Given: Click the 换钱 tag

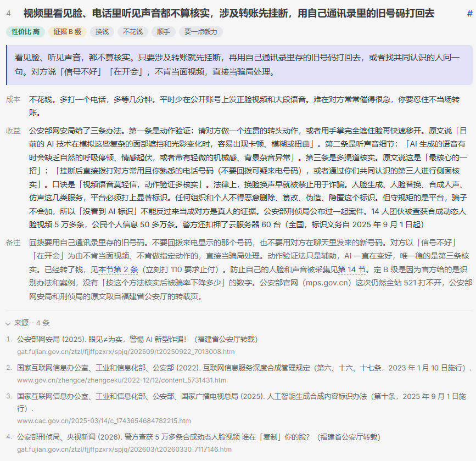Looking at the screenshot, I should pos(102,32).
